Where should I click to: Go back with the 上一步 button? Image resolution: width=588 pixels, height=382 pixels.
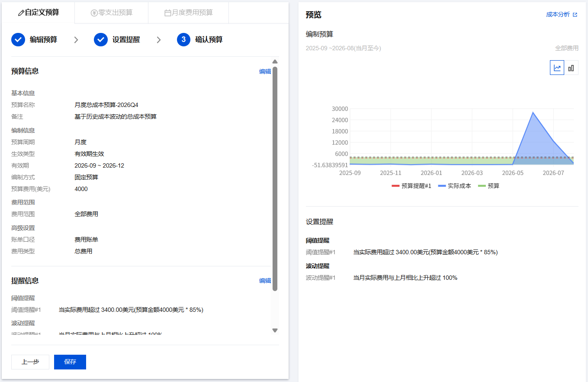pyautogui.click(x=30, y=362)
